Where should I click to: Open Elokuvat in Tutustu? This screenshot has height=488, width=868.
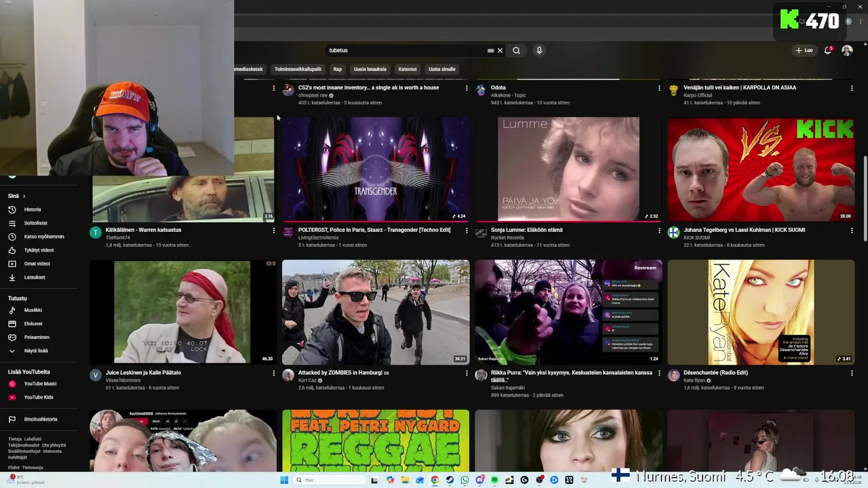33,323
